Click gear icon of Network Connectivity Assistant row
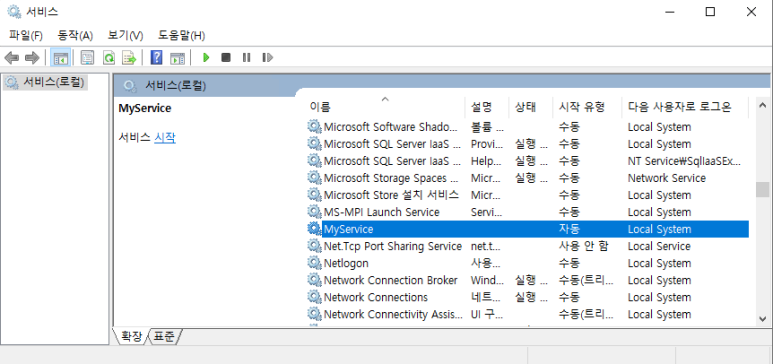Viewport: 773px width, 364px height. click(x=314, y=314)
